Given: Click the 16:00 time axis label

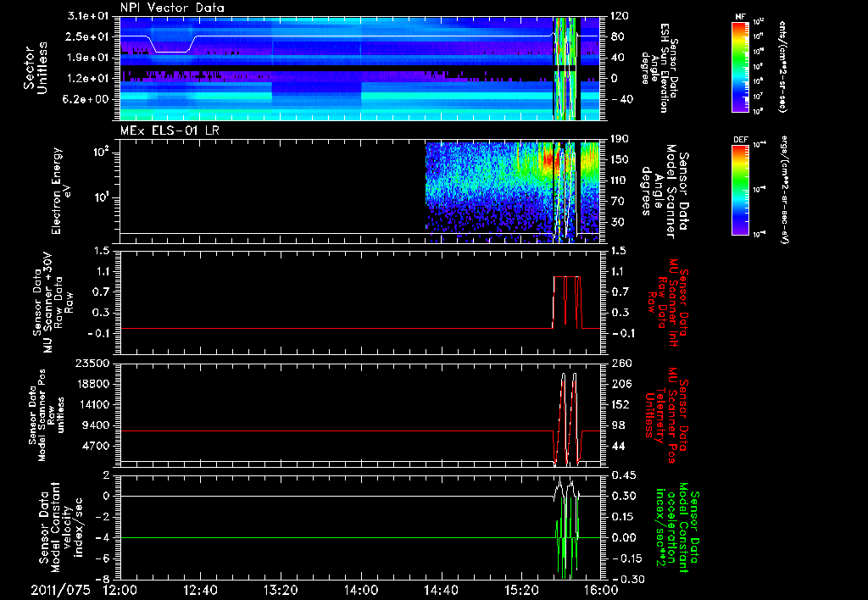Looking at the screenshot, I should tap(602, 590).
